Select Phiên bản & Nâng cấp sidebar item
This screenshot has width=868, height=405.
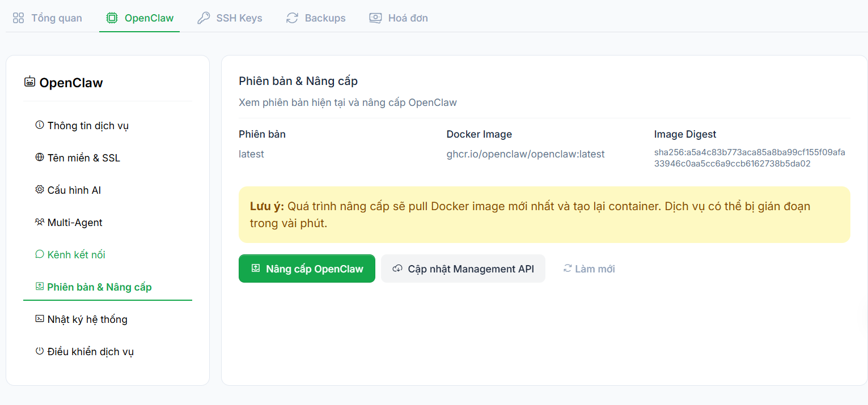[x=99, y=287]
